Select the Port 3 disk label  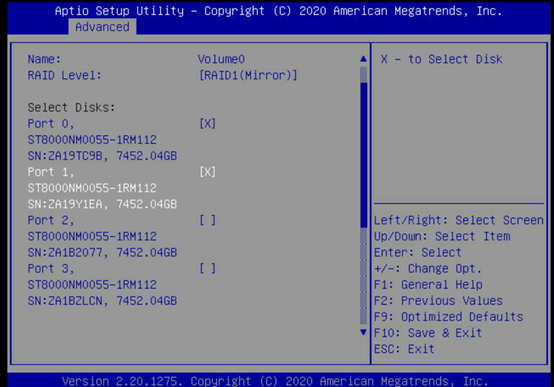[x=51, y=269]
